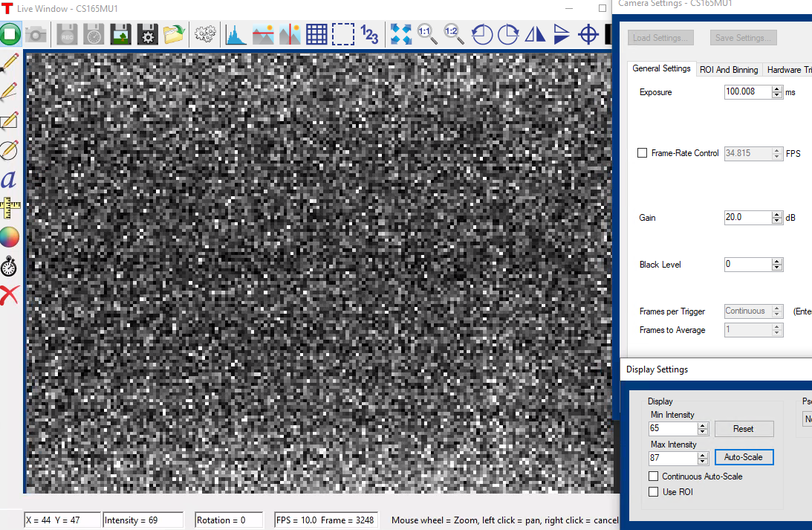Check Continuous Auto-Scale option
The height and width of the screenshot is (530, 812).
[x=654, y=476]
